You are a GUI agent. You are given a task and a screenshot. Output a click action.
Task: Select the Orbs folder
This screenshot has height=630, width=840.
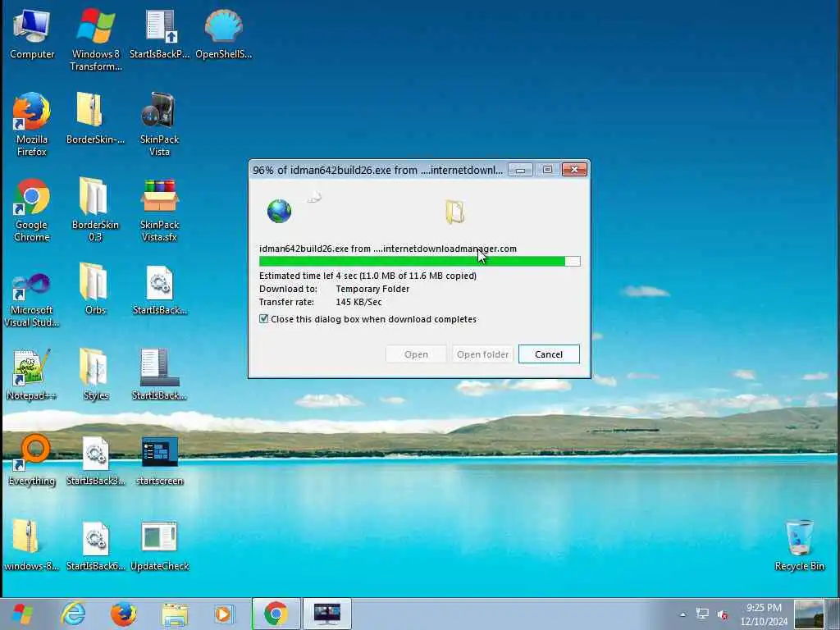click(x=95, y=290)
